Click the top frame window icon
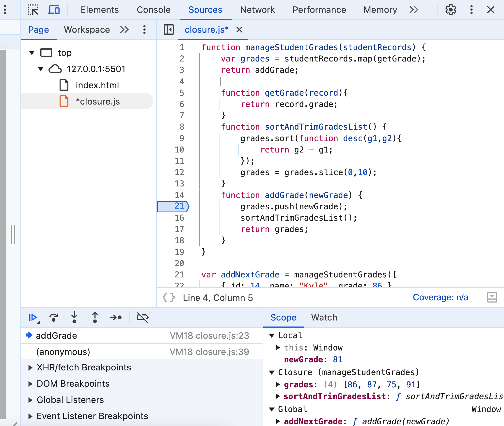This screenshot has width=504, height=426. [46, 53]
